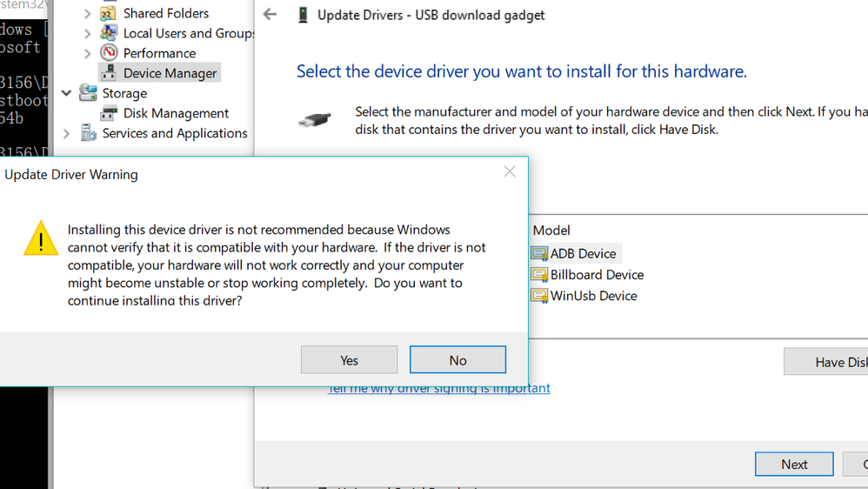The width and height of the screenshot is (868, 489).
Task: Select Device Manager in the tree
Action: coord(170,73)
